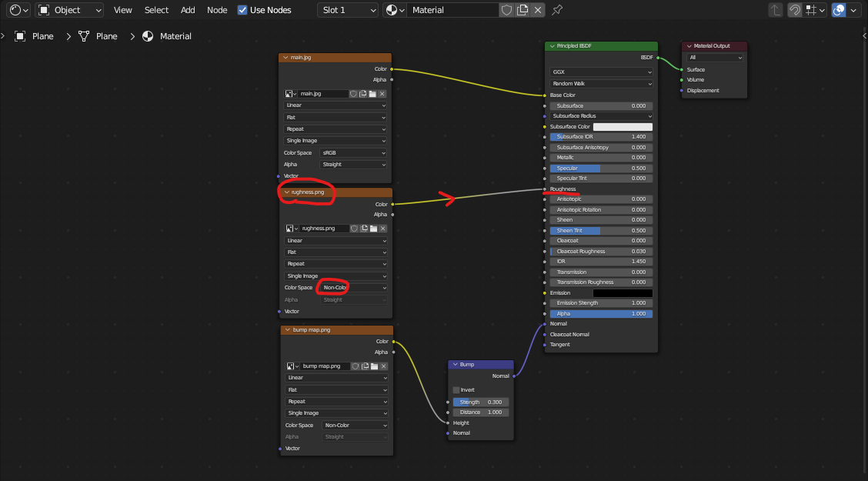Disable the Use Nodes checkbox
The image size is (868, 481).
click(x=243, y=10)
